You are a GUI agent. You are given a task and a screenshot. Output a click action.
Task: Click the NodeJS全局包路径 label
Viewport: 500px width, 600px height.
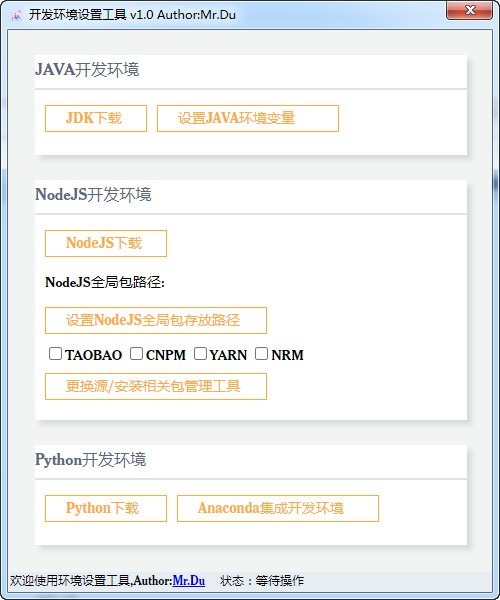click(x=105, y=282)
